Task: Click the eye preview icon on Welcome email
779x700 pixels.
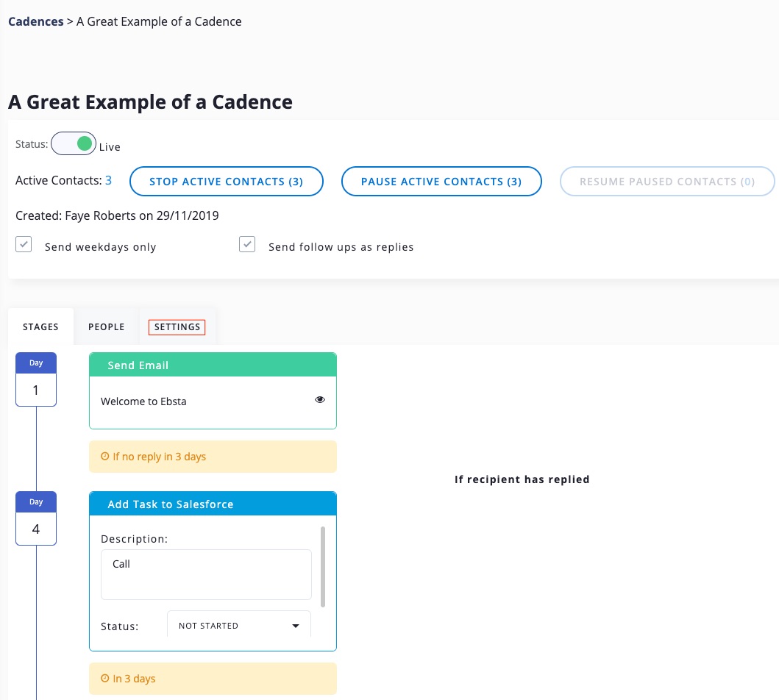Action: pyautogui.click(x=320, y=400)
